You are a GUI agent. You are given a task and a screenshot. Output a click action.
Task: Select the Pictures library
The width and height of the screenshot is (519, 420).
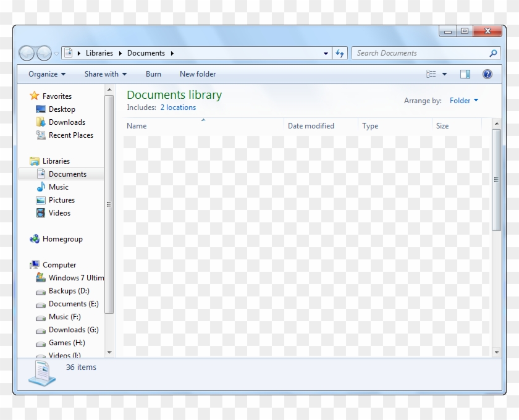pos(62,199)
